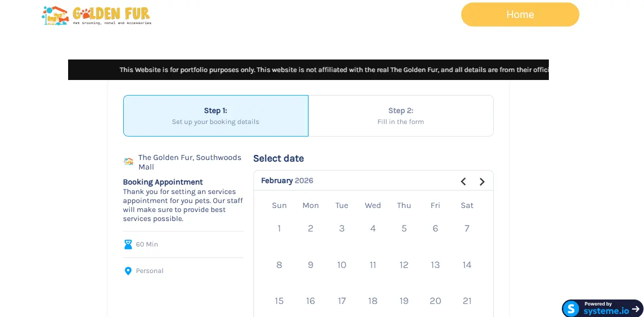Select February 2 on calendar
Screen dimensions: 644x317
tap(310, 228)
